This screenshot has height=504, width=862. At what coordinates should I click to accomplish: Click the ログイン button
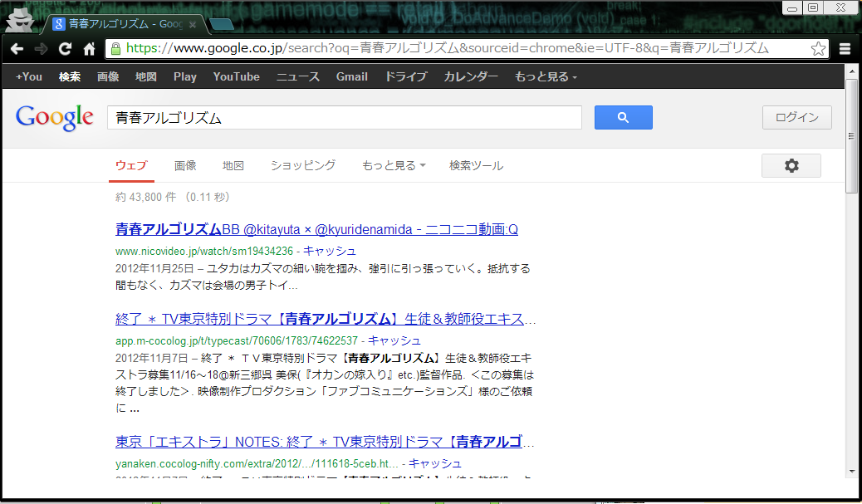pyautogui.click(x=796, y=118)
